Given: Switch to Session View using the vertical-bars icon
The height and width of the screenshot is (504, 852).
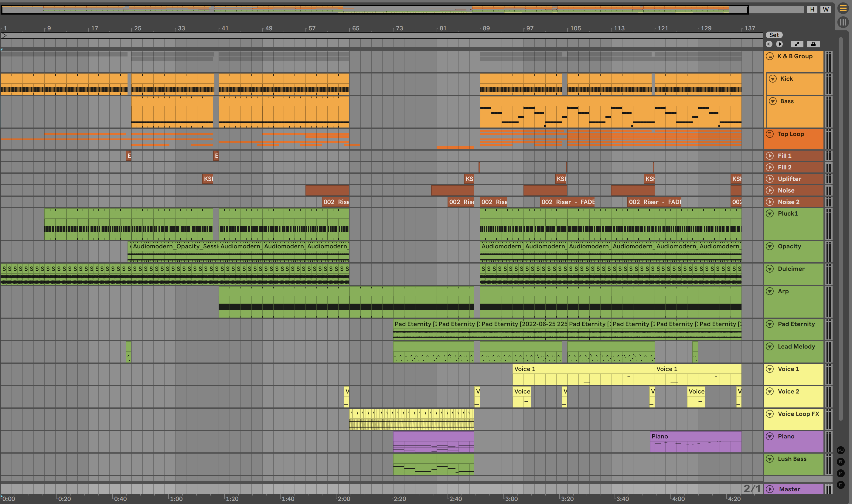Looking at the screenshot, I should point(843,22).
